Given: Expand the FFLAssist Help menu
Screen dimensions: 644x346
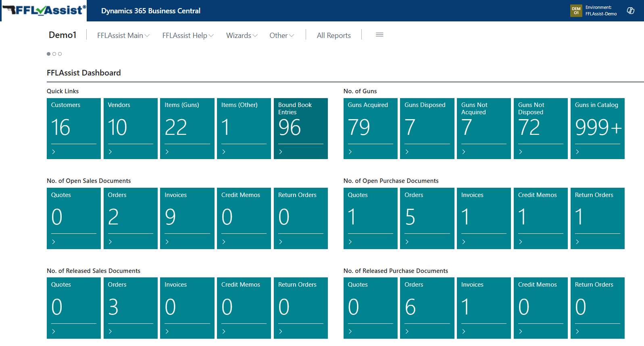Looking at the screenshot, I should click(188, 36).
